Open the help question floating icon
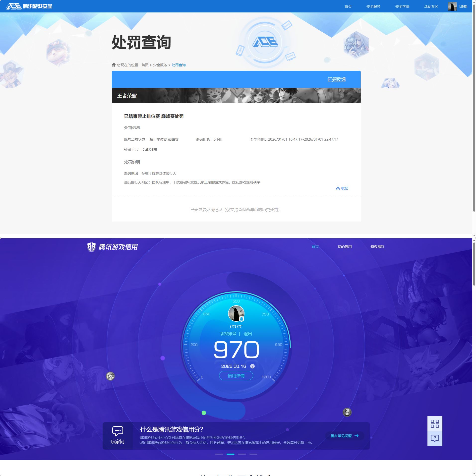 coord(435,438)
